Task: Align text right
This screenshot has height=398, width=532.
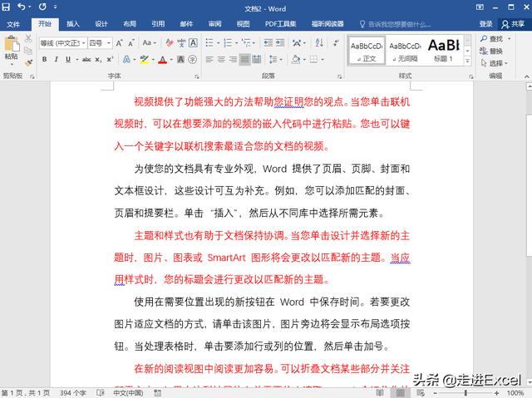Action: 233,60
